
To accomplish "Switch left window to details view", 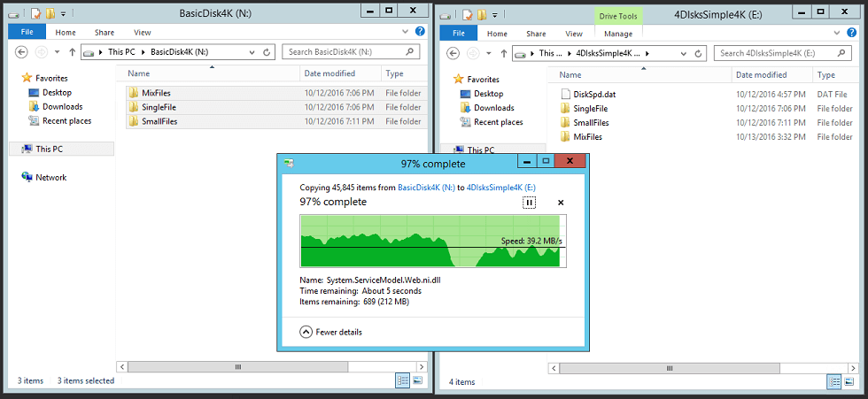I will click(403, 380).
